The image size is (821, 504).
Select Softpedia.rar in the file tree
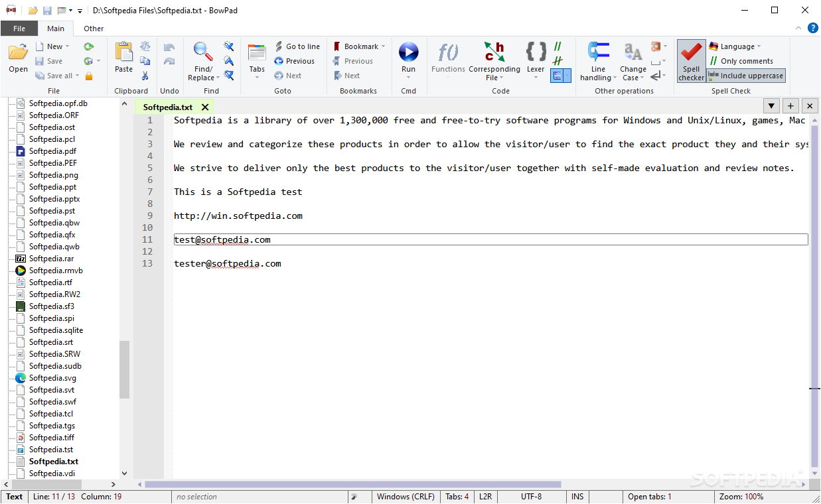pos(51,259)
